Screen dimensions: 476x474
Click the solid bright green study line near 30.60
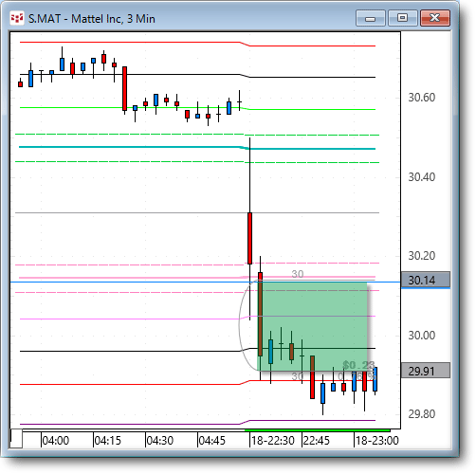click(197, 108)
